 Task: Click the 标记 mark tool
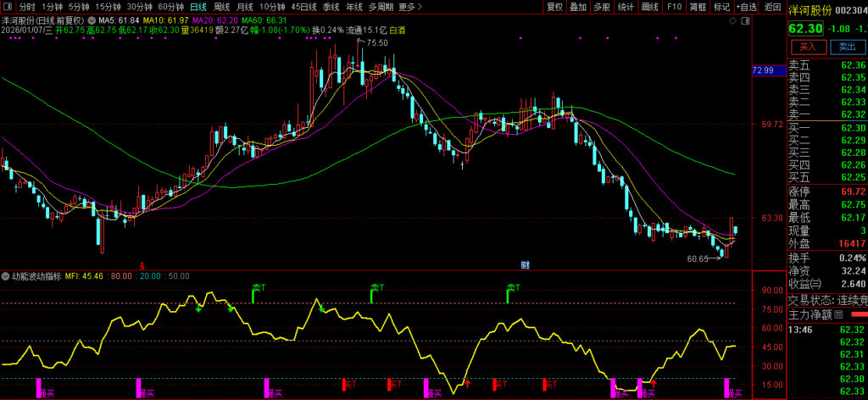[721, 6]
